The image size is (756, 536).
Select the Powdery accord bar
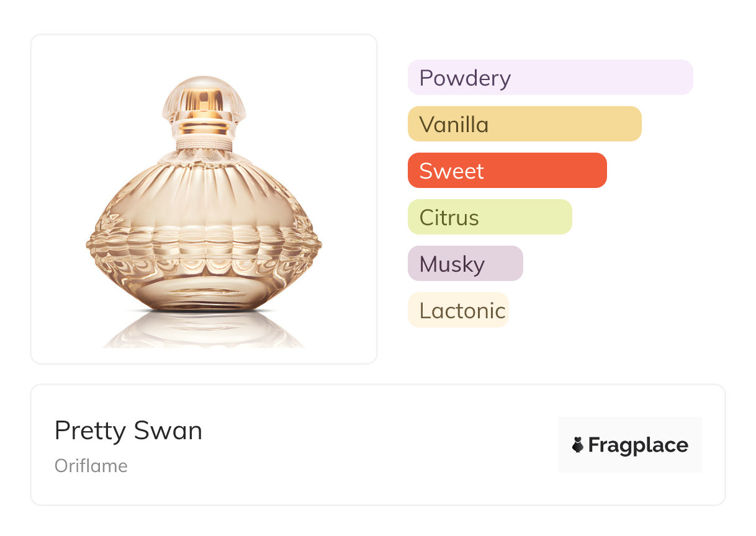tap(550, 78)
